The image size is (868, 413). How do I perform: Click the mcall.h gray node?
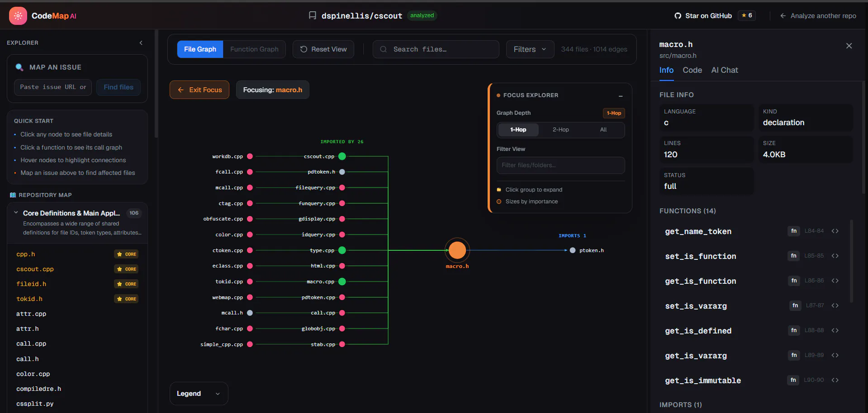coord(250,313)
